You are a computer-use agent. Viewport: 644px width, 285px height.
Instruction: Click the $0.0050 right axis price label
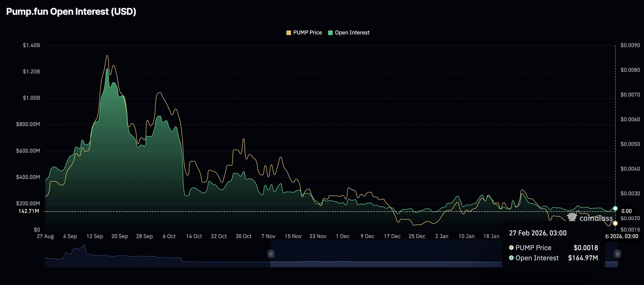click(630, 144)
